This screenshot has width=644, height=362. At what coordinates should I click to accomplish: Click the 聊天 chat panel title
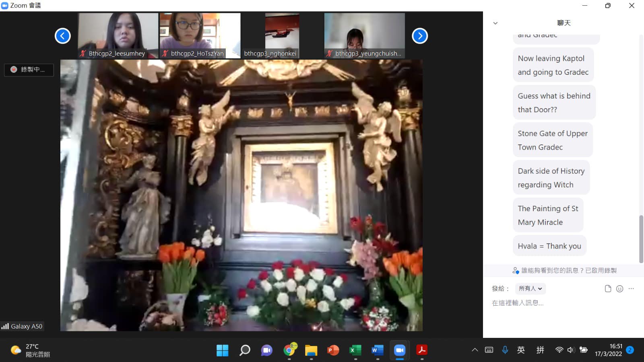pos(563,23)
